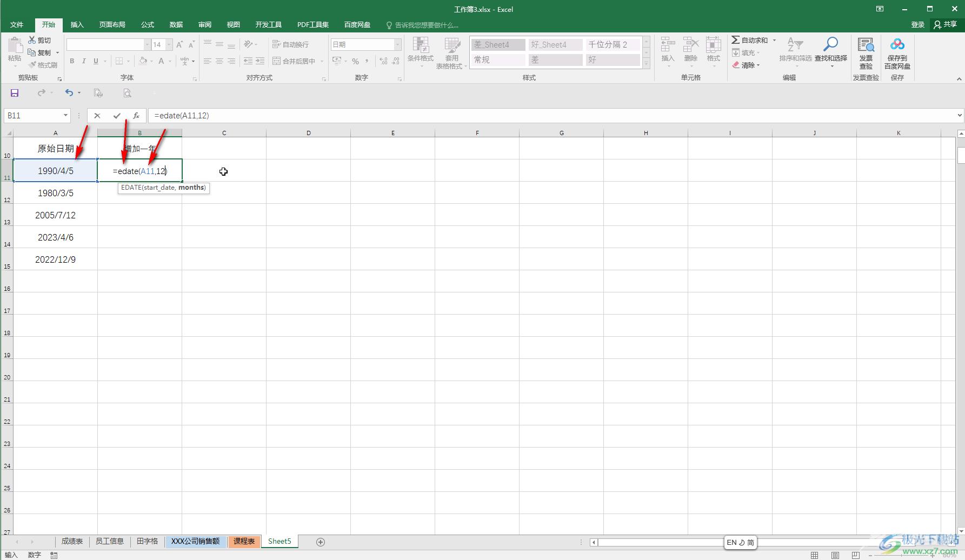Click the Cut scissors icon
The width and height of the screenshot is (965, 560).
(x=32, y=40)
